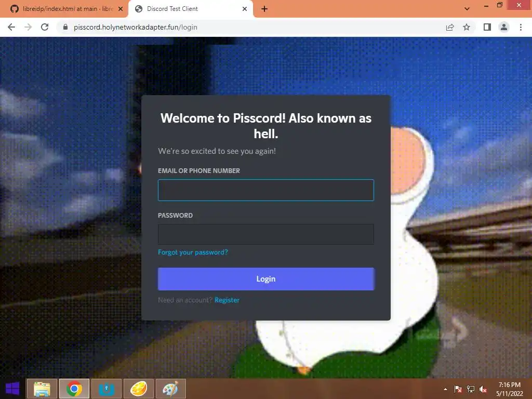Image resolution: width=532 pixels, height=399 pixels.
Task: Click 'We're so excited to see you again!' text
Action: point(217,151)
